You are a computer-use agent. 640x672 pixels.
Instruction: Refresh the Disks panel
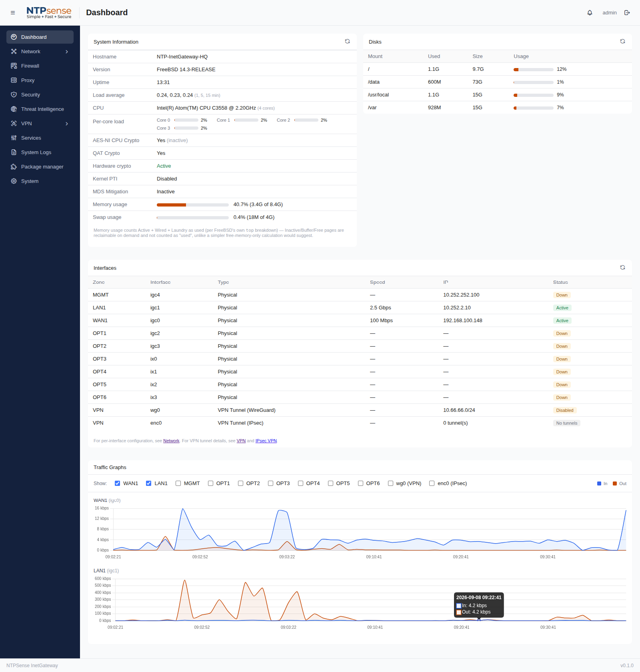pos(622,41)
